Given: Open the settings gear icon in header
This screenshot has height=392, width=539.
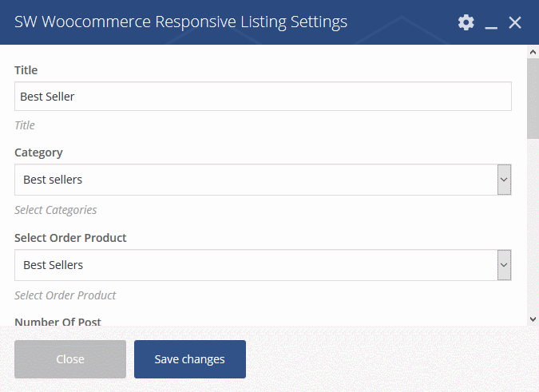Looking at the screenshot, I should tap(466, 22).
